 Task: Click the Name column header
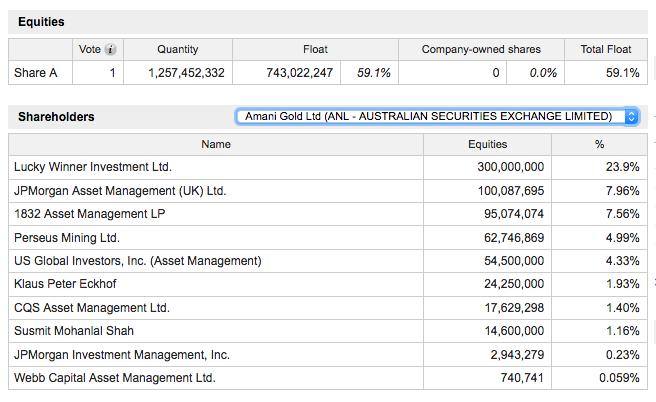[x=216, y=144]
